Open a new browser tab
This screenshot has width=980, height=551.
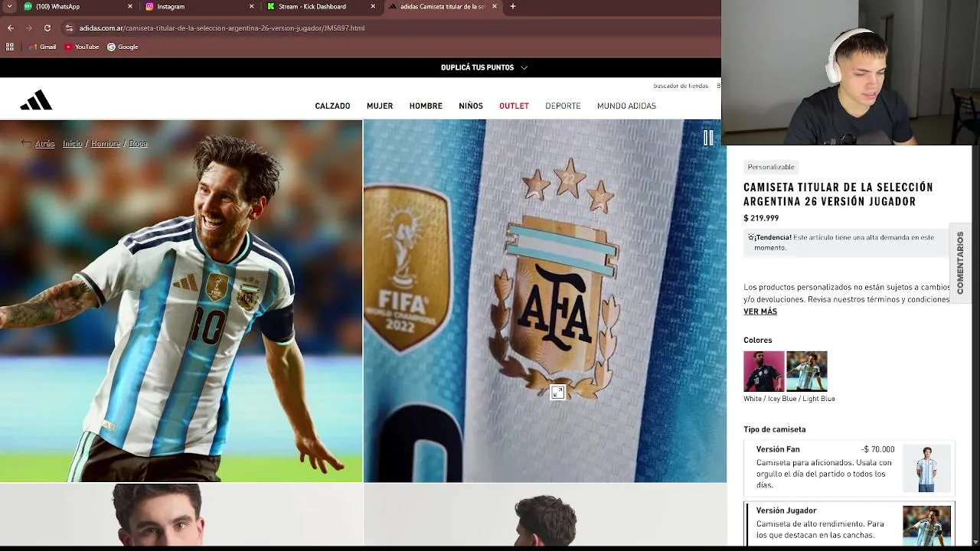(x=513, y=6)
